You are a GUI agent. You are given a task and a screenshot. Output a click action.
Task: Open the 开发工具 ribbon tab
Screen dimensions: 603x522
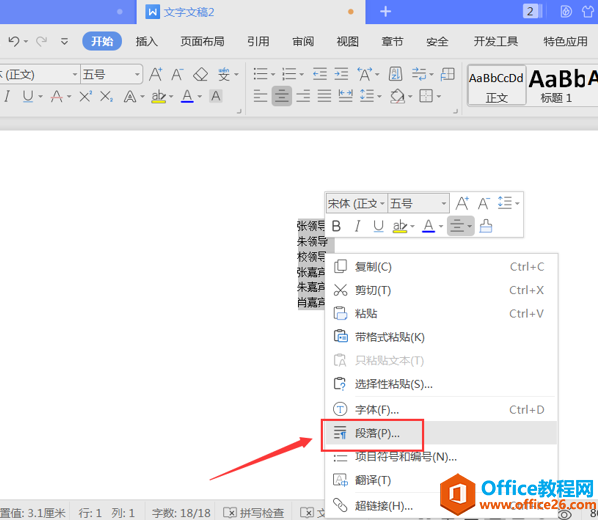(495, 41)
